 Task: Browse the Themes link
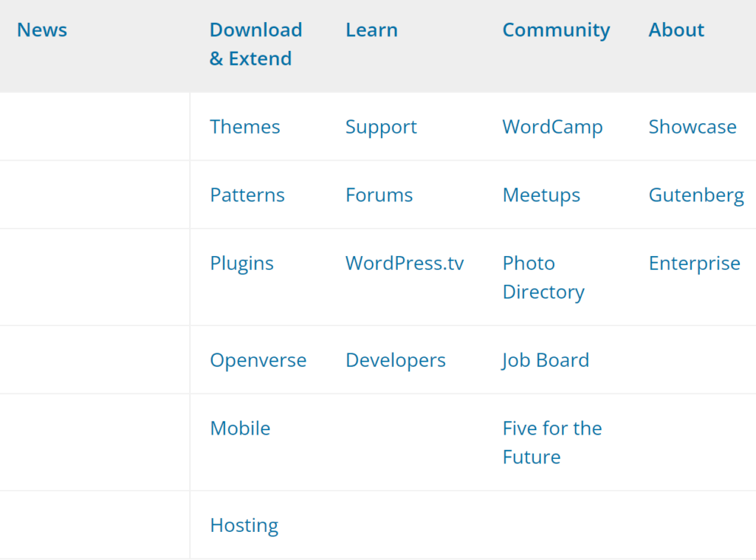pyautogui.click(x=245, y=127)
